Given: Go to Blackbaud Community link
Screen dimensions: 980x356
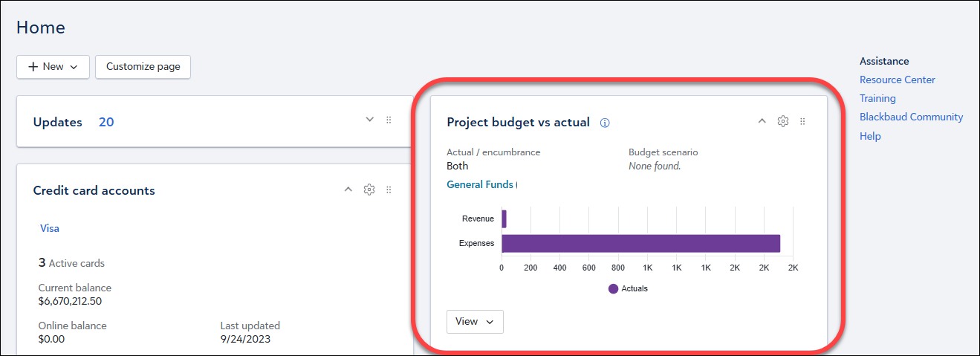Looking at the screenshot, I should (911, 117).
